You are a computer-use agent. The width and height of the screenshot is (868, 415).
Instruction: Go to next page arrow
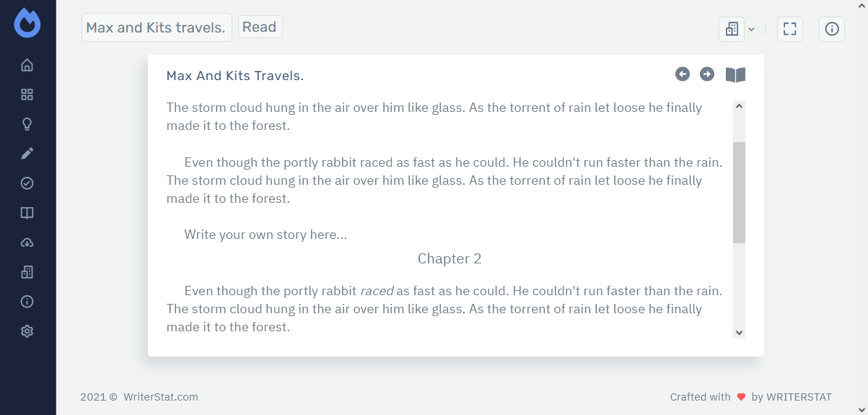pyautogui.click(x=707, y=74)
